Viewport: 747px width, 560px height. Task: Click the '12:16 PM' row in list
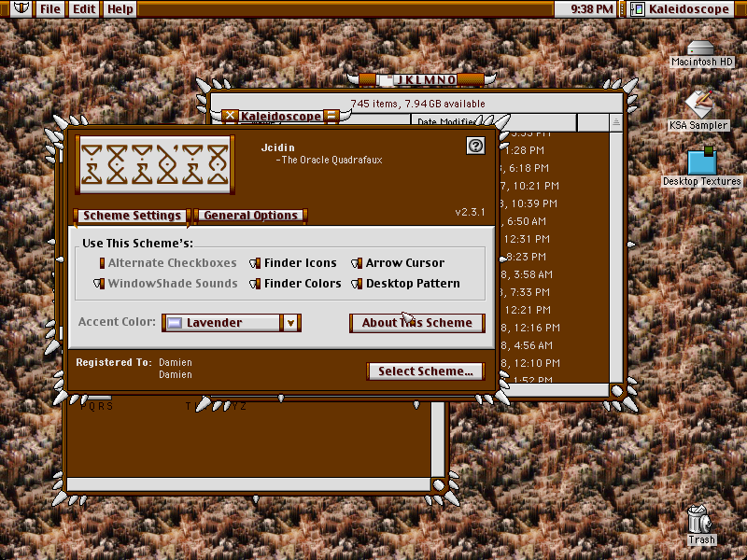click(530, 328)
